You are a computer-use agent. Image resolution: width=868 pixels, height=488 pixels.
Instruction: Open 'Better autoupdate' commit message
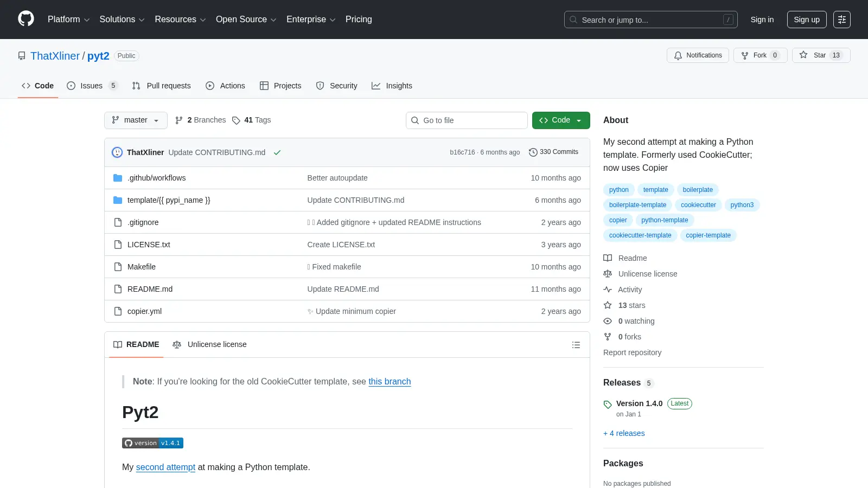(x=337, y=178)
